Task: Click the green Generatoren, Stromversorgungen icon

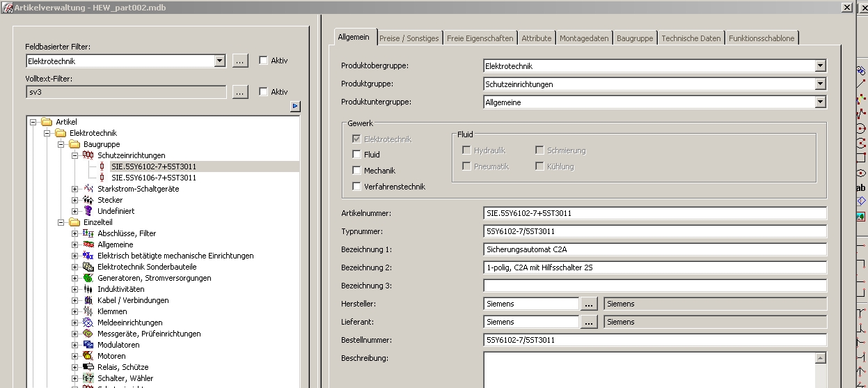Action: click(88, 278)
